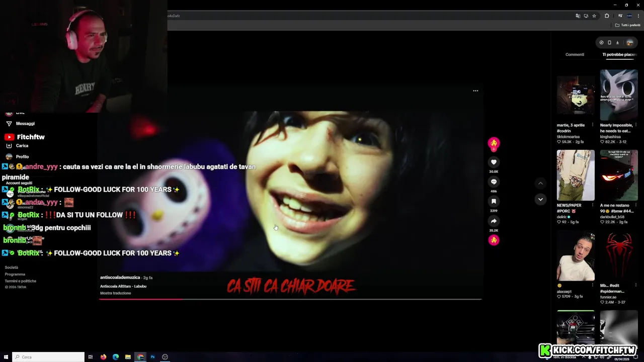
Task: Switch to the Ti potrebbe piacere tab
Action: tap(620, 54)
